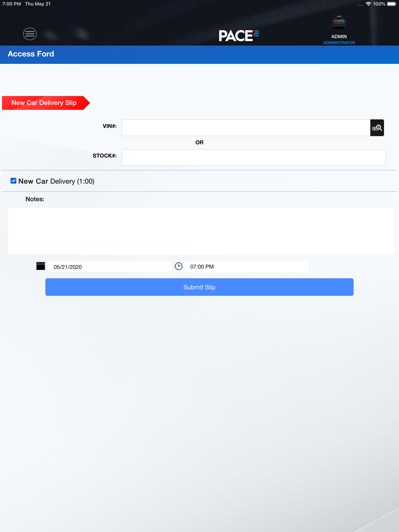The width and height of the screenshot is (399, 532).
Task: Open the time field 07:00 PM
Action: point(246,266)
